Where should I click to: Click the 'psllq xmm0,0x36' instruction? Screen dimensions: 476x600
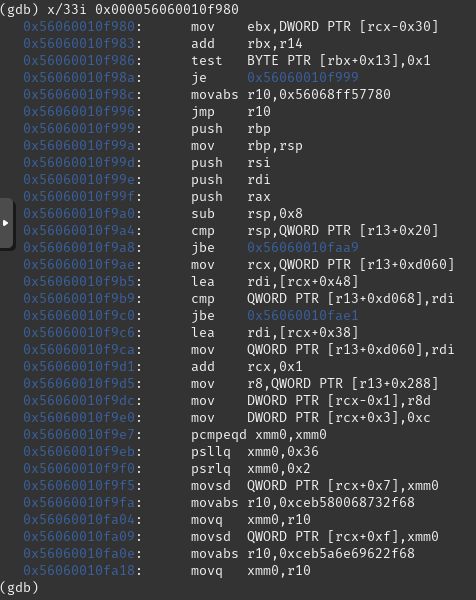coord(255,452)
